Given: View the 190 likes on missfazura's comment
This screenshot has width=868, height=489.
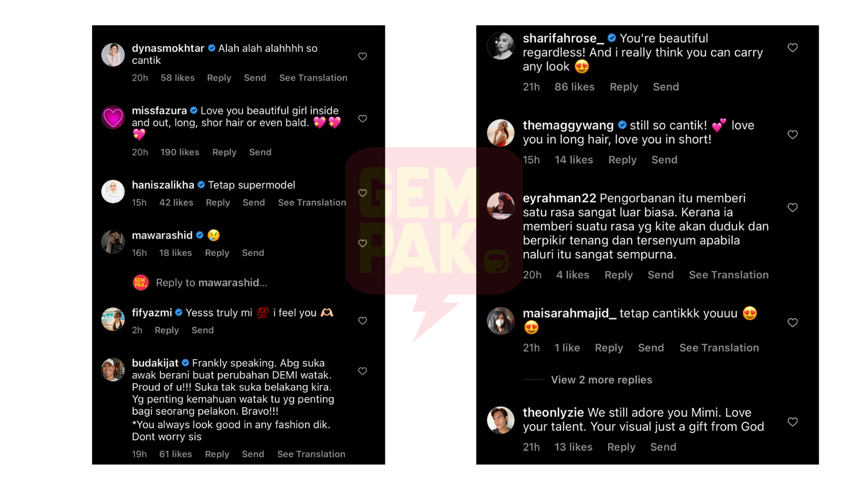Looking at the screenshot, I should [x=180, y=152].
